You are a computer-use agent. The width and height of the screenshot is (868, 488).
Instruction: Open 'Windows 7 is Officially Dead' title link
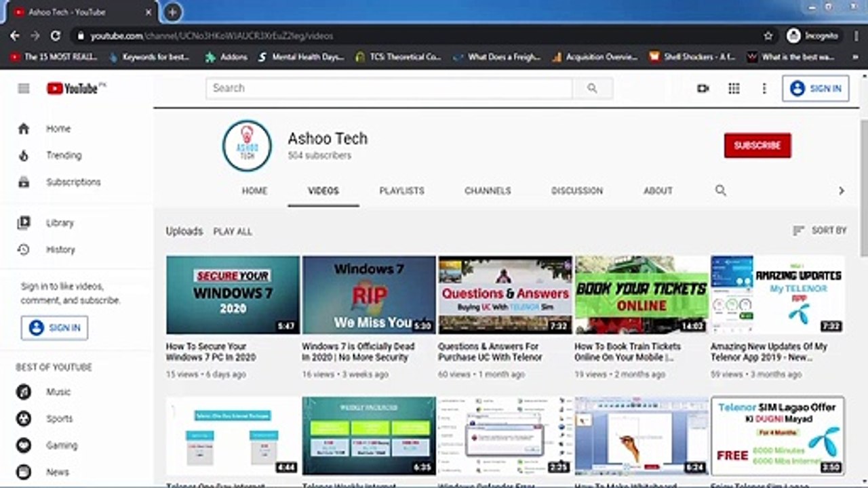(358, 351)
